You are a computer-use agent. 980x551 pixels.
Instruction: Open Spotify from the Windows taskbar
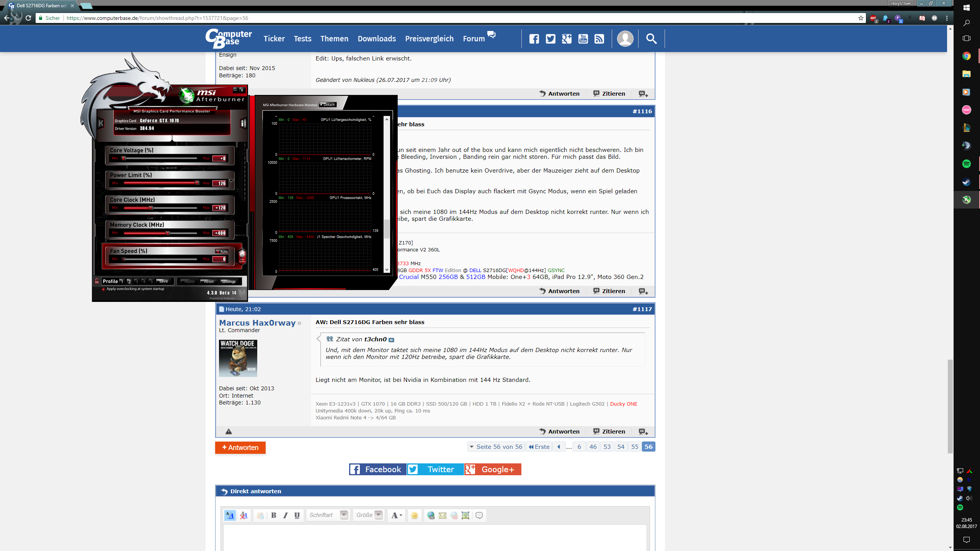(966, 164)
